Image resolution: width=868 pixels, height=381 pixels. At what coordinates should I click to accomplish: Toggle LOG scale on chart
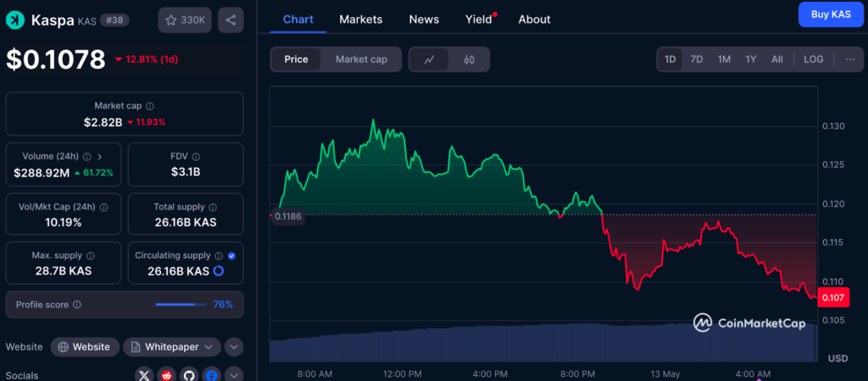tap(814, 59)
